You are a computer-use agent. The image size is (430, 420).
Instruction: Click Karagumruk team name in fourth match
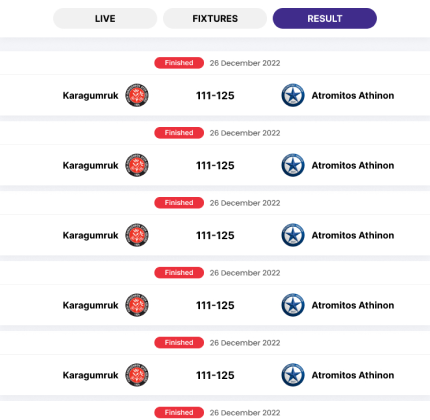(x=90, y=306)
